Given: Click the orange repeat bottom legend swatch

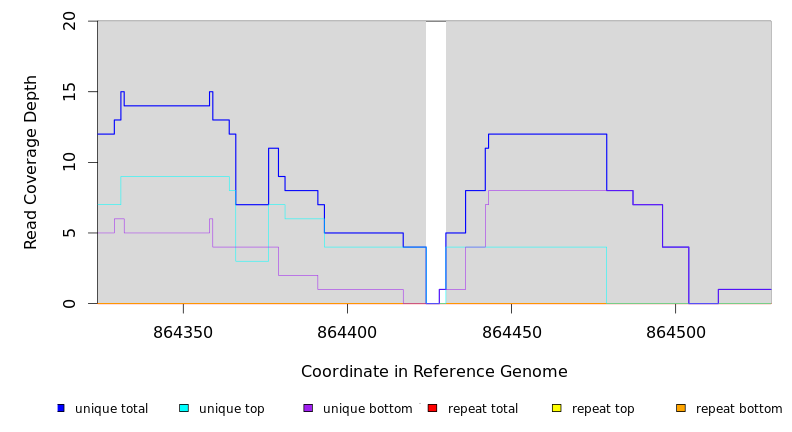Looking at the screenshot, I should point(681,408).
